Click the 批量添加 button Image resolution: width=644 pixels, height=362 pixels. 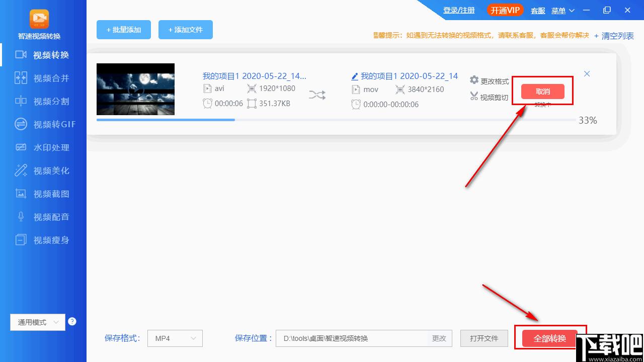(124, 30)
